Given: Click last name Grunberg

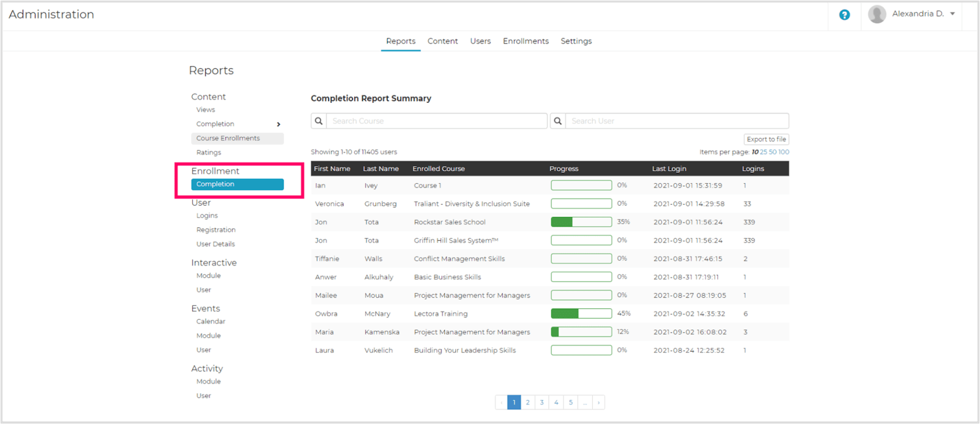Looking at the screenshot, I should tap(380, 204).
